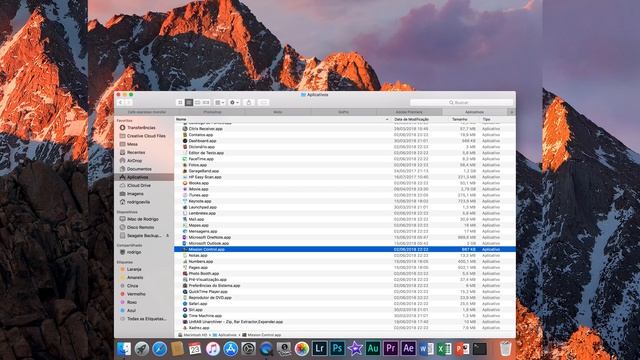The width and height of the screenshot is (640, 360).
Task: Open Transferências in the sidebar
Action: pyautogui.click(x=141, y=128)
